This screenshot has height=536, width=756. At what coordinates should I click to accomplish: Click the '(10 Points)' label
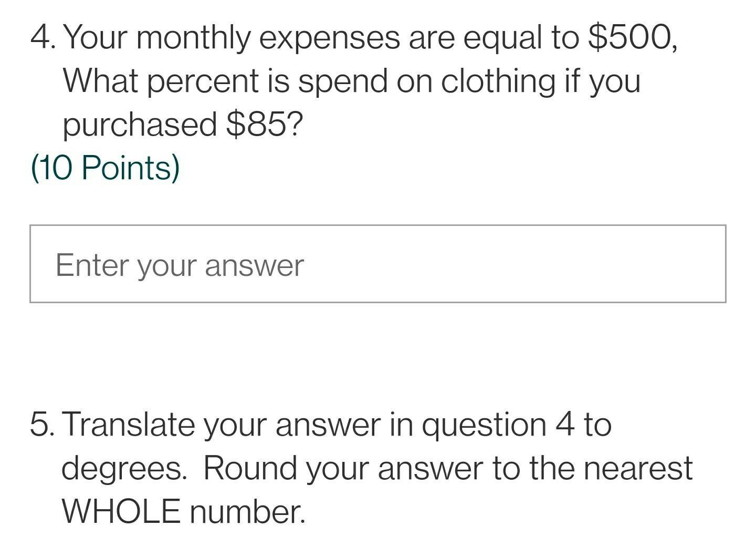pyautogui.click(x=106, y=168)
